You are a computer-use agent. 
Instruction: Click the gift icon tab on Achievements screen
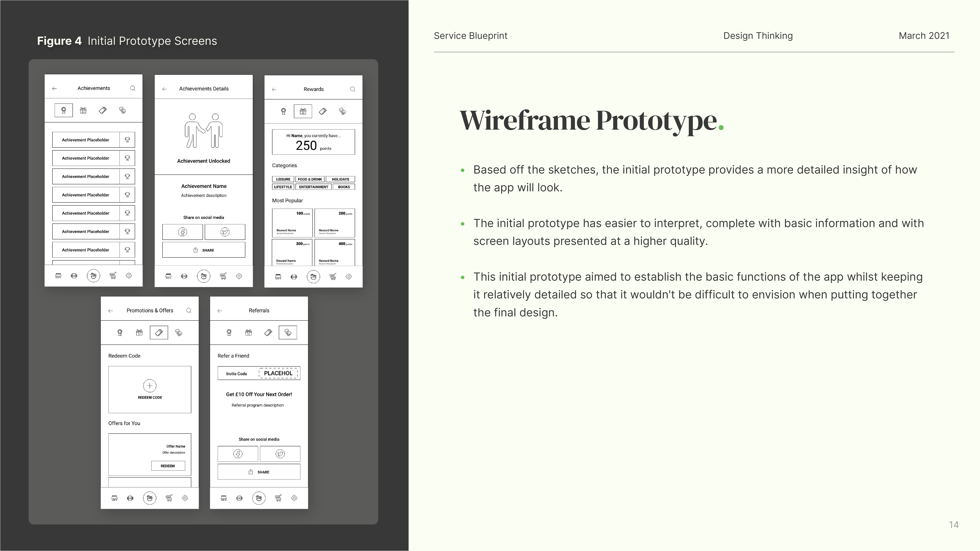tap(83, 110)
